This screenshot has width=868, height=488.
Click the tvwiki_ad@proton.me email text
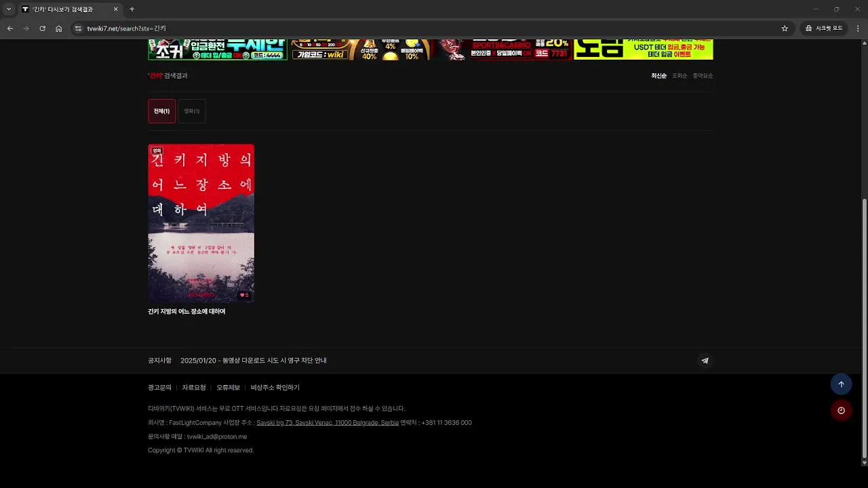[217, 437]
